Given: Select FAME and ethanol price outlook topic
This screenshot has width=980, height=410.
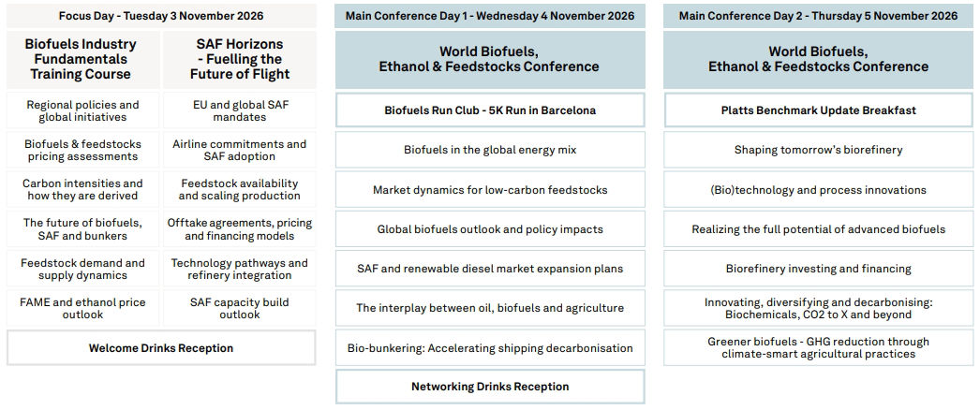Looking at the screenshot, I should [x=82, y=308].
